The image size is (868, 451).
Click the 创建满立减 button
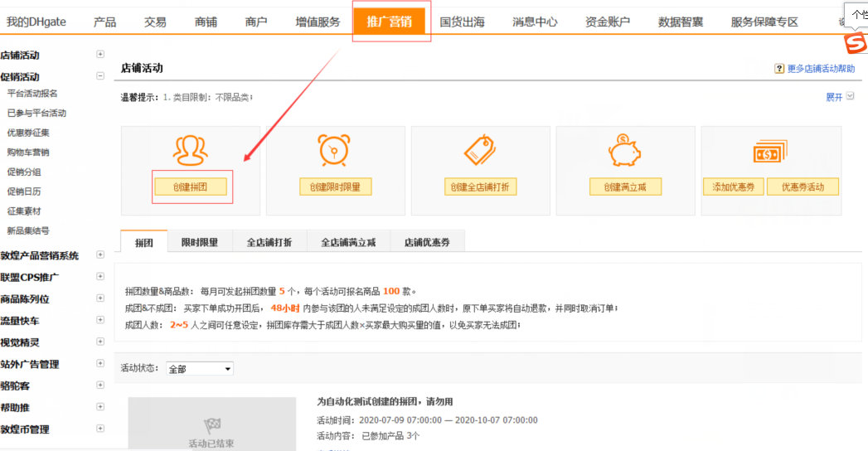coord(626,187)
